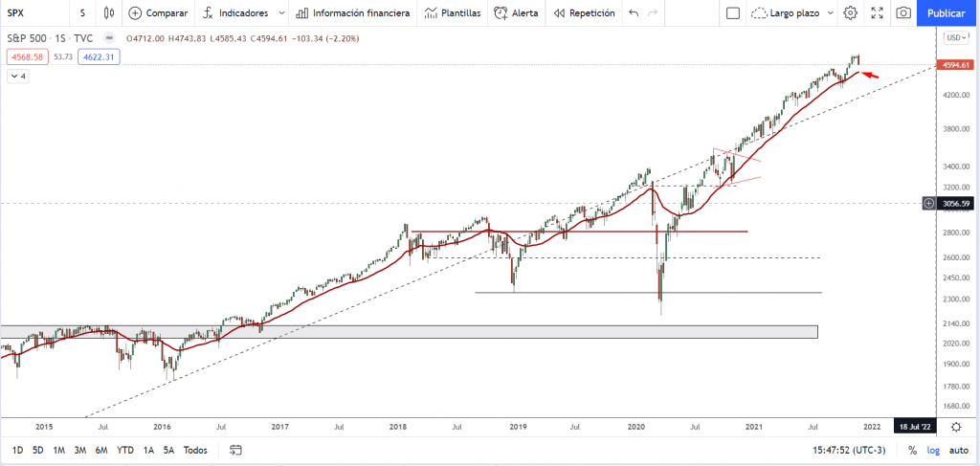980x466 pixels.
Task: Click the 15:47:52 (UTC-3) timezone clock
Action: pyautogui.click(x=851, y=450)
